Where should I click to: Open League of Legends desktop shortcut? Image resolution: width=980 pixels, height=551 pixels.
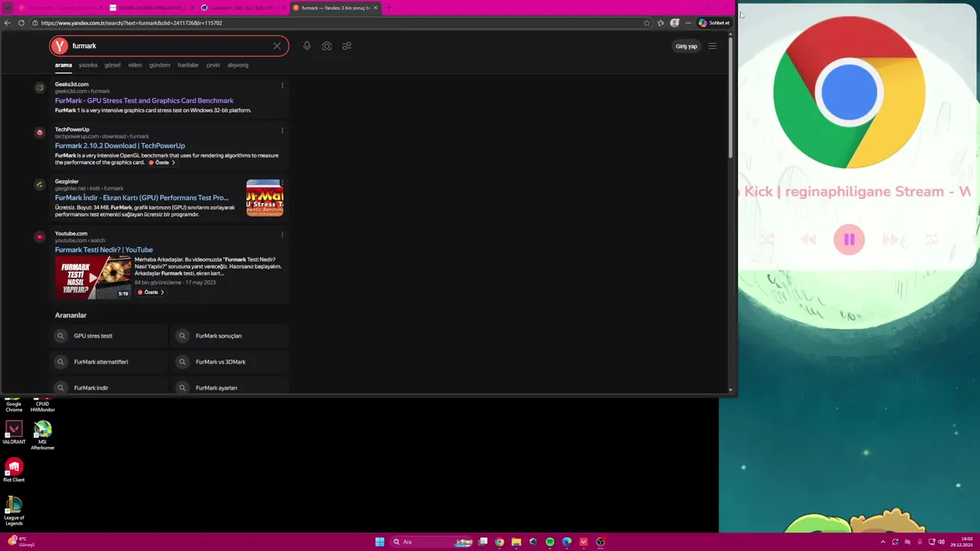pos(14,511)
